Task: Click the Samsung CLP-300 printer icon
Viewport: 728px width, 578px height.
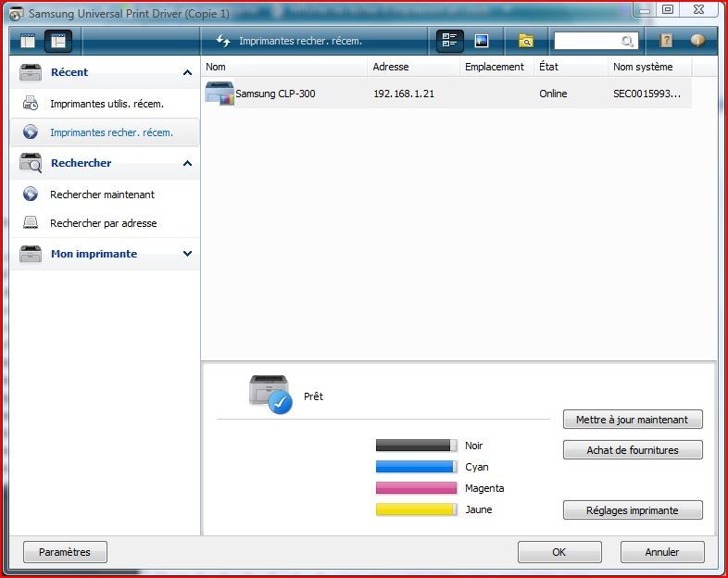Action: pyautogui.click(x=220, y=94)
